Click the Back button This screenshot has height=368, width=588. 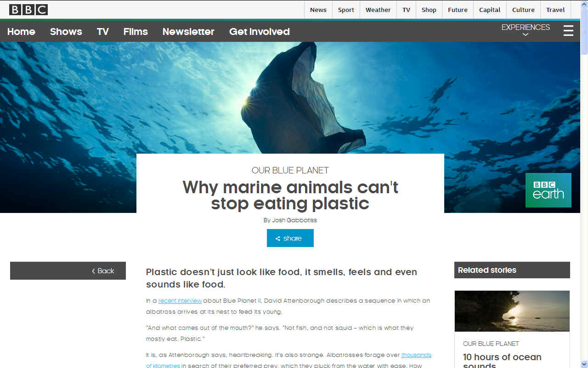pyautogui.click(x=68, y=271)
